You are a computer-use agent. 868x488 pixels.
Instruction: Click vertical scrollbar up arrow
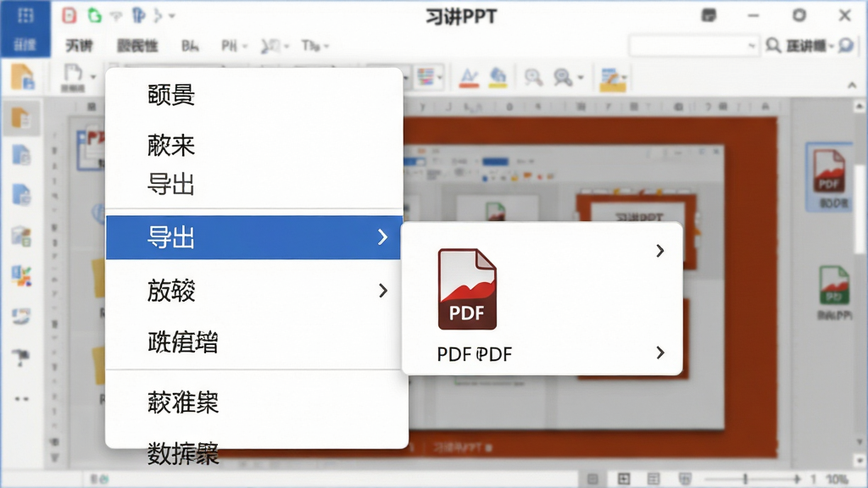tap(860, 105)
